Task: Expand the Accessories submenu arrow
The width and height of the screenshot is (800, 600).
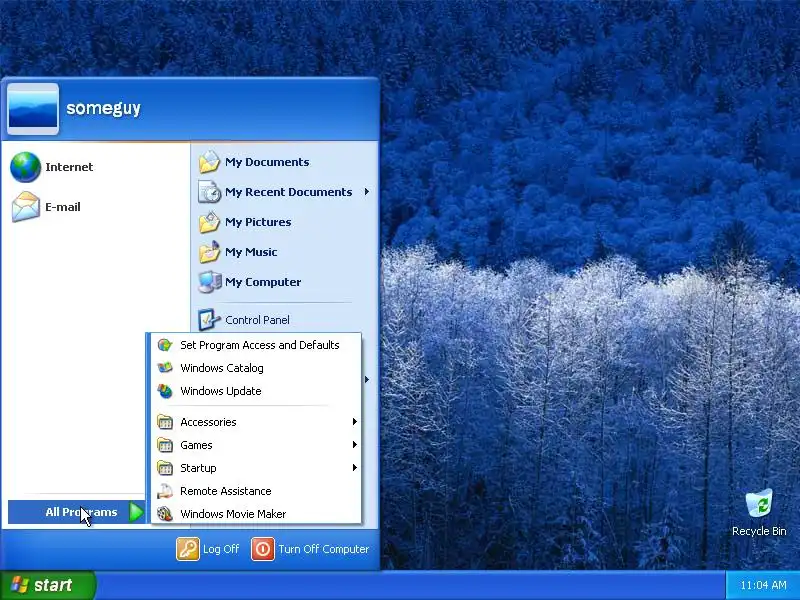Action: 355,421
